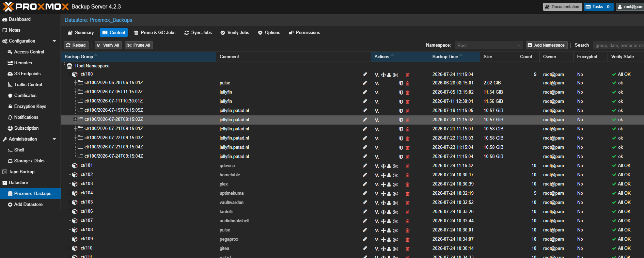The width and height of the screenshot is (644, 258).
Task: Focus the Search input field
Action: 618,45
